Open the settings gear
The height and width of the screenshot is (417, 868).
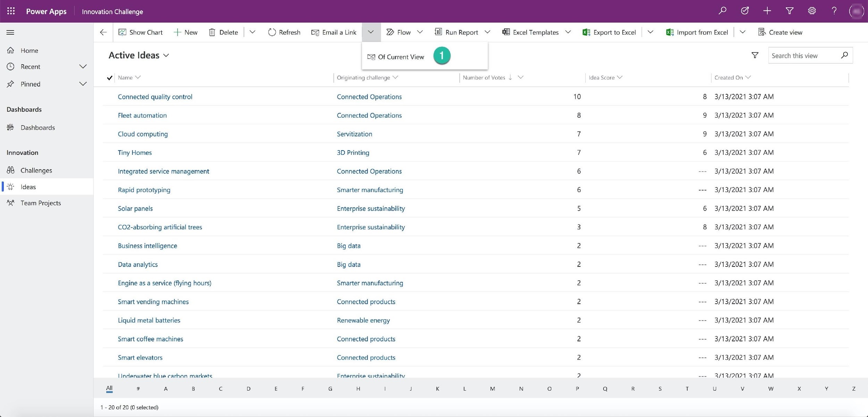pos(811,11)
